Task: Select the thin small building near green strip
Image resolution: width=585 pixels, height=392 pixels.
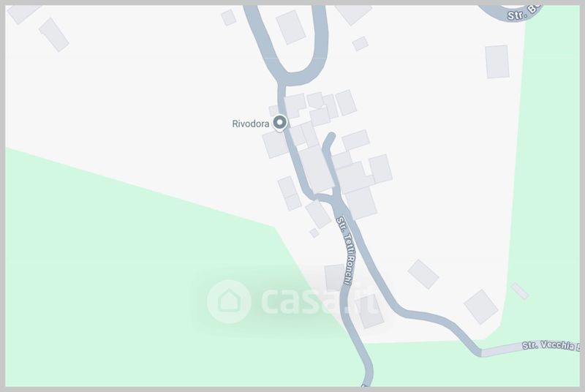Action: (520, 291)
